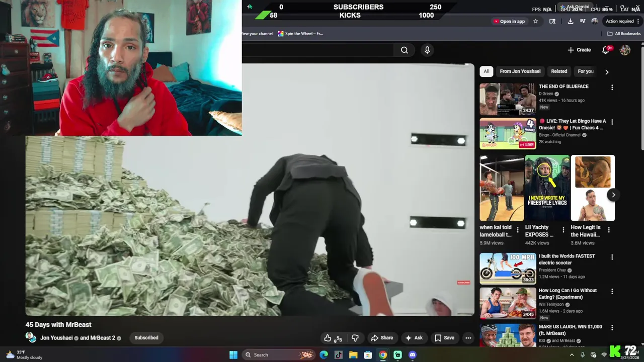Click the YouTube search magnifier button
Screen dimensions: 644x362
[404, 50]
